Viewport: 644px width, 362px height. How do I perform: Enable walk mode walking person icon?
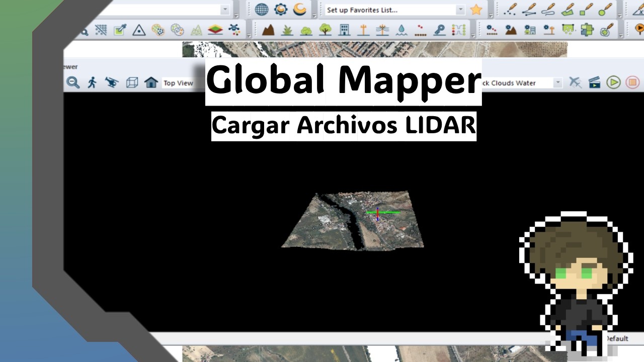[x=92, y=82]
